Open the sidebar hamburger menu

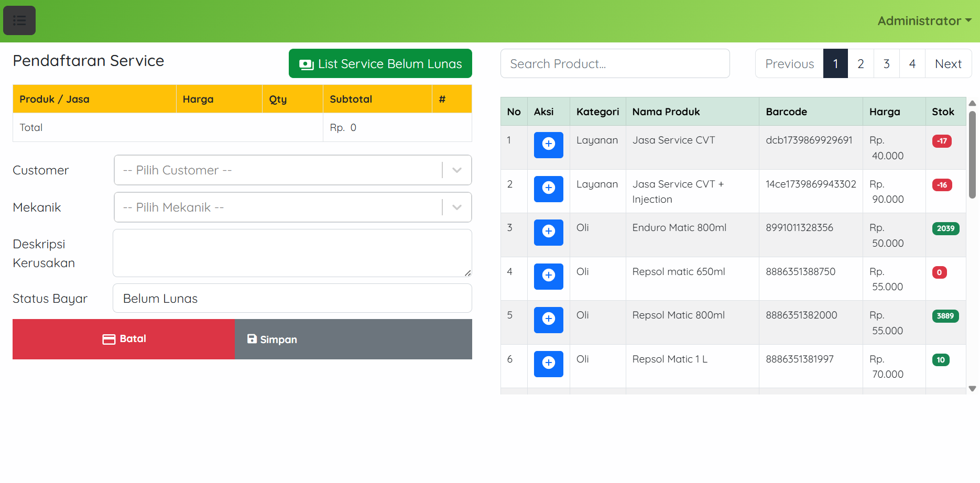19,20
